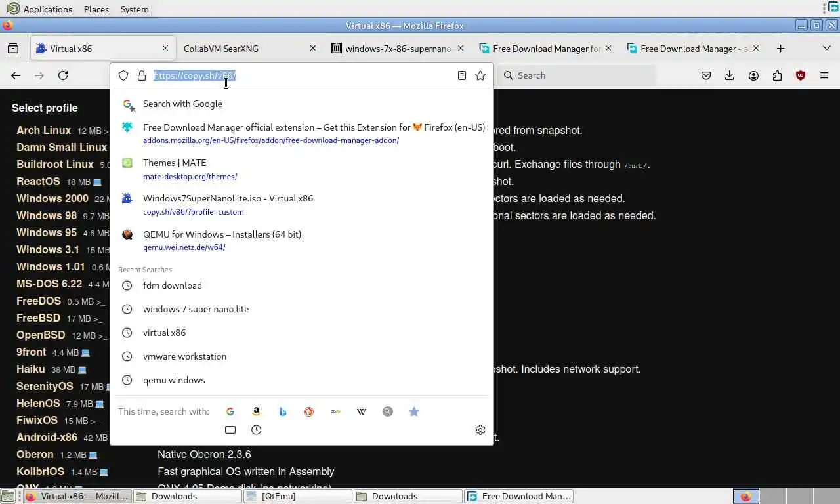Open the Places menu
The width and height of the screenshot is (840, 504).
click(x=96, y=9)
